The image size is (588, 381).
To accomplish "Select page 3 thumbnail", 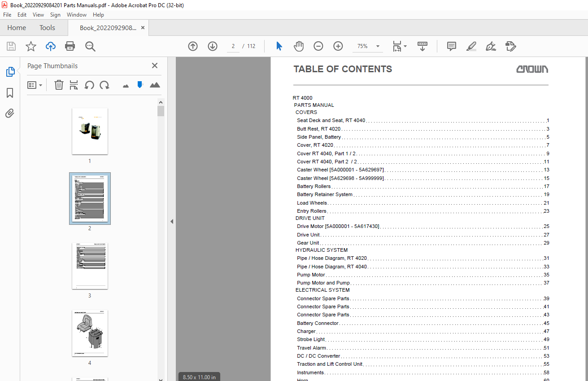I will (x=90, y=266).
